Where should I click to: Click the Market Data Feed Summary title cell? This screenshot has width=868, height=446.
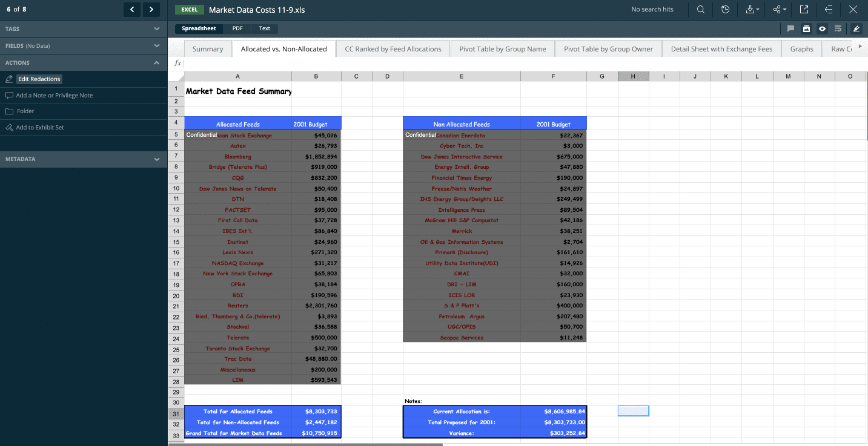(x=238, y=91)
